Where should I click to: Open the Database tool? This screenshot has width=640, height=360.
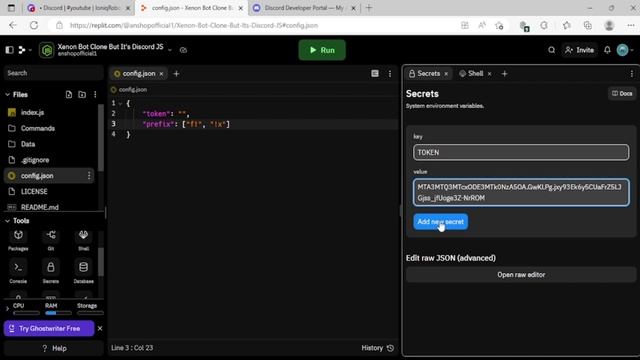pos(83,271)
